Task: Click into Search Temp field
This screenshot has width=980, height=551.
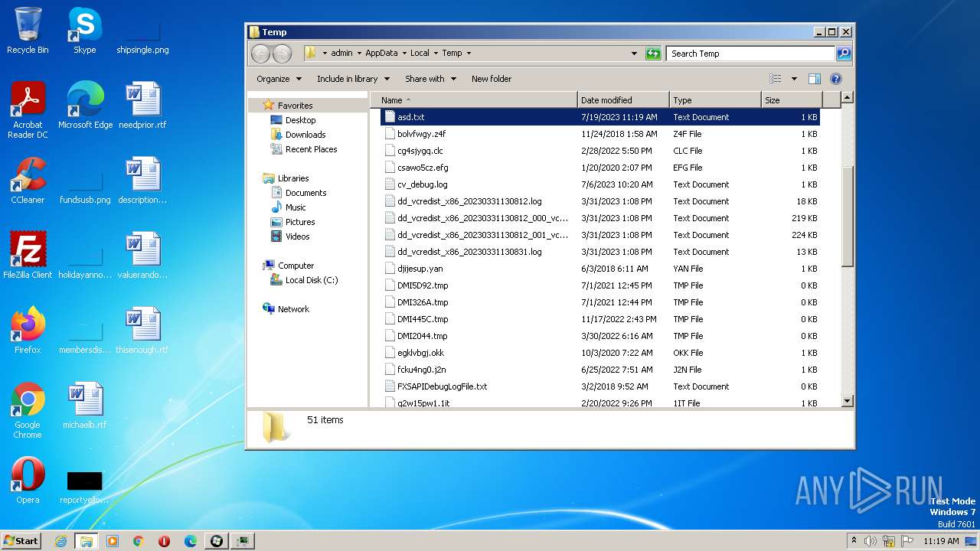Action: [750, 54]
